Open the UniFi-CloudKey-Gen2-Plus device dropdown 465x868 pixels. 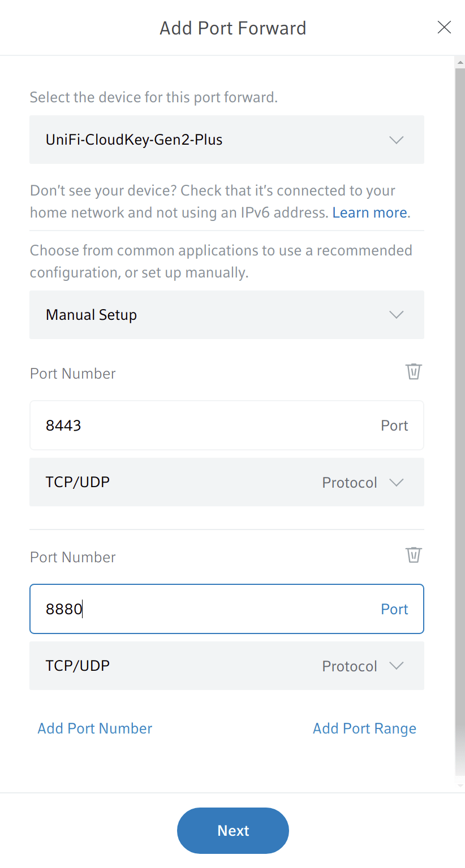(226, 140)
